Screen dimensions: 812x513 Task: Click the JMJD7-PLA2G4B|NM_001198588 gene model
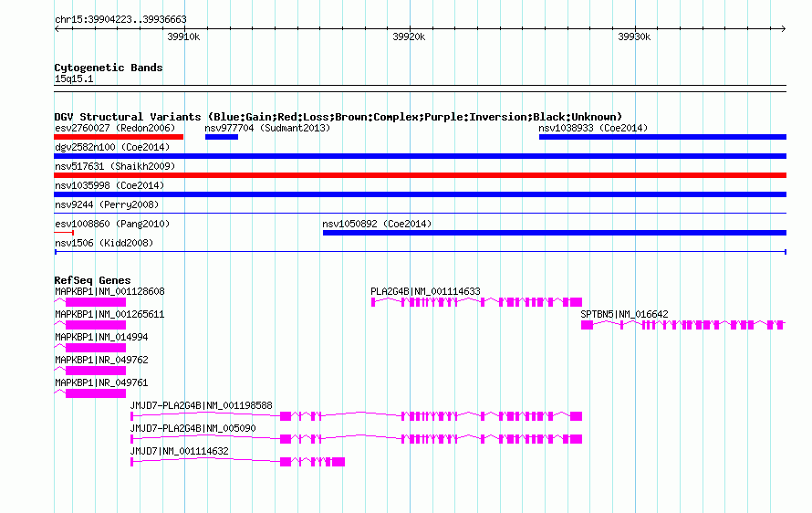point(357,415)
